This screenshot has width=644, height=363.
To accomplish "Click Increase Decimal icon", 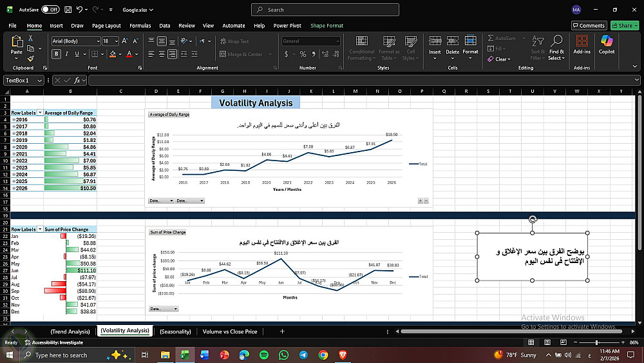I will point(325,54).
